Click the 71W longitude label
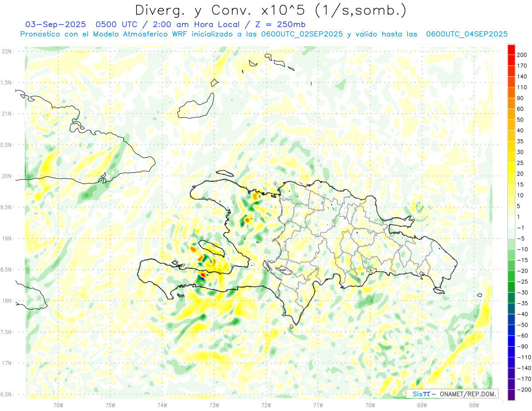 318,405
